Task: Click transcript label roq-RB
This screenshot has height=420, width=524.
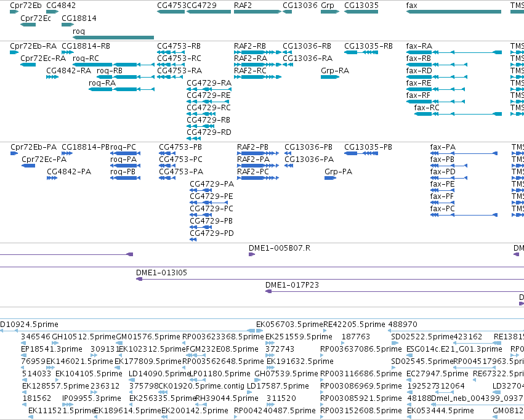Action: point(109,70)
